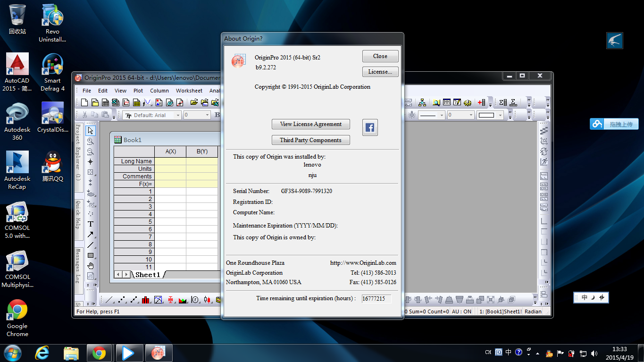The height and width of the screenshot is (362, 644).
Task: Click the View License Agreement button
Action: click(310, 124)
